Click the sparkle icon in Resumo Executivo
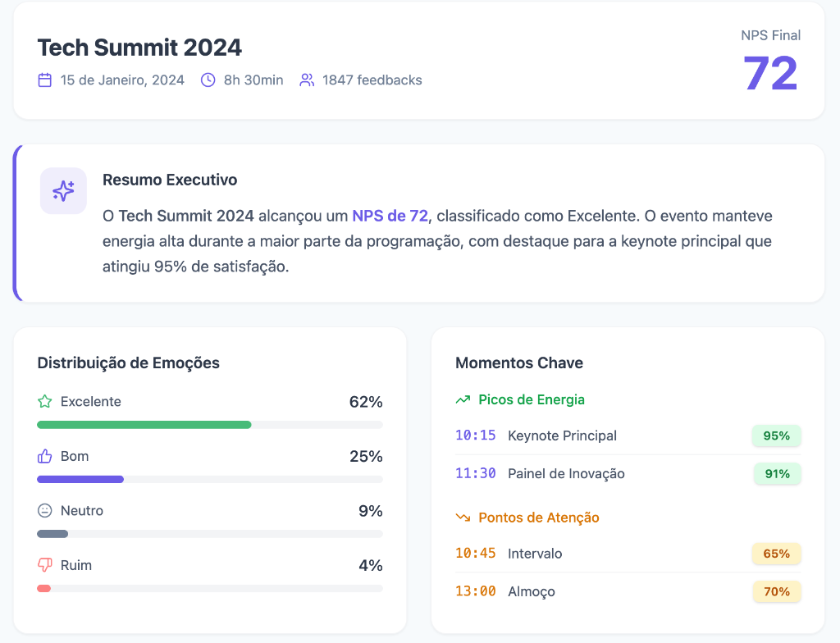 [63, 191]
